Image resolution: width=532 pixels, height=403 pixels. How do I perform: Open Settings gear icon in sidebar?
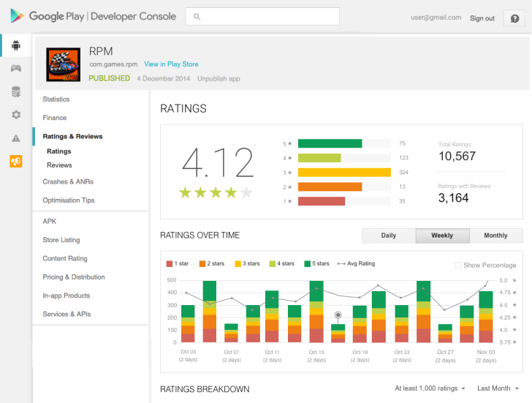[16, 115]
